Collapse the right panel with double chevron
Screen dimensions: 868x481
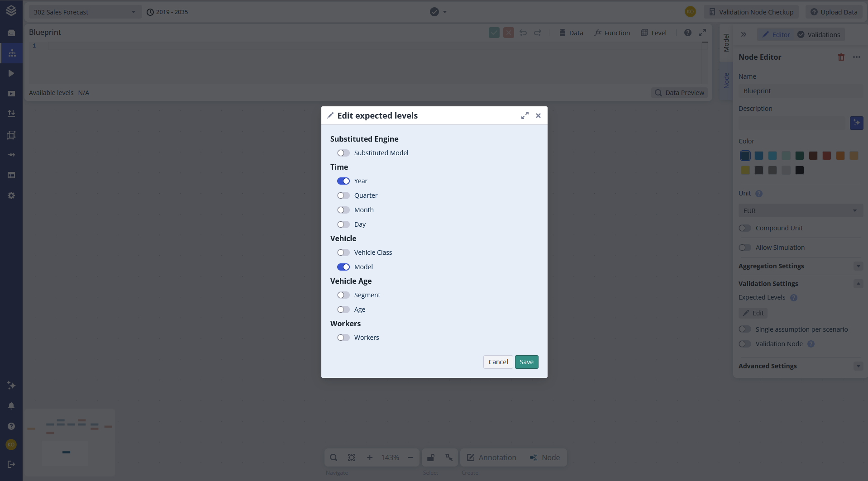pyautogui.click(x=744, y=35)
